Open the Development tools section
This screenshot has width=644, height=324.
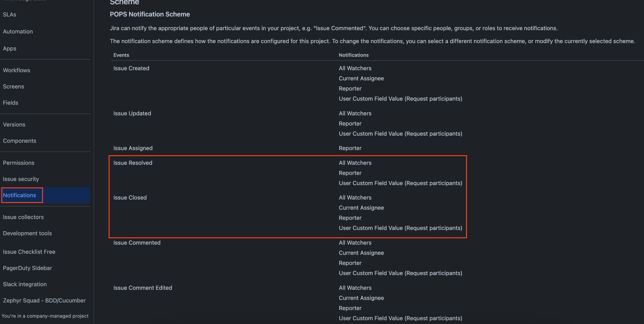coord(27,233)
